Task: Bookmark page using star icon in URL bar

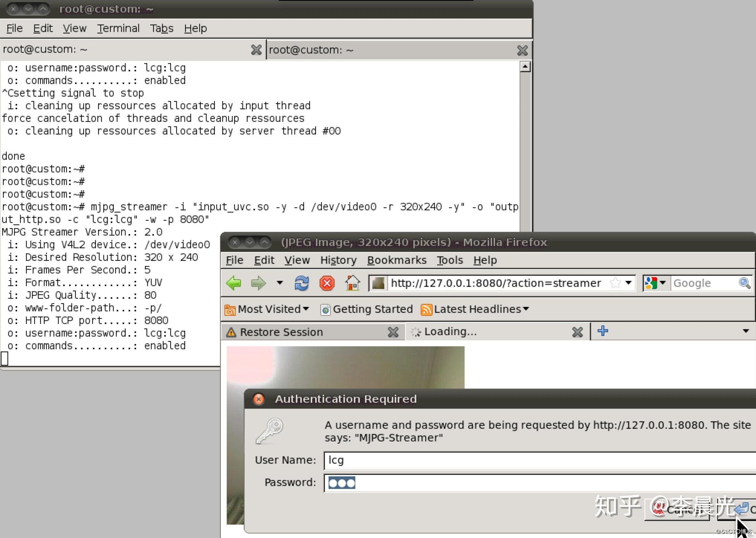Action: point(615,283)
